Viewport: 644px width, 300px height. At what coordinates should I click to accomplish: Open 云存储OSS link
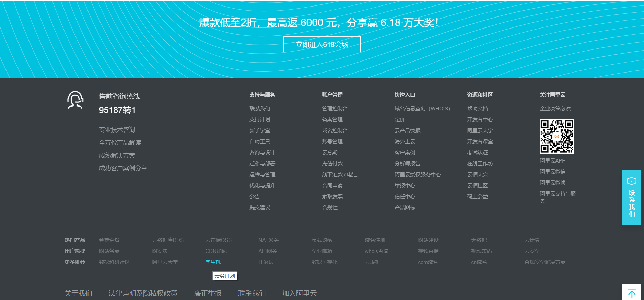(218, 240)
